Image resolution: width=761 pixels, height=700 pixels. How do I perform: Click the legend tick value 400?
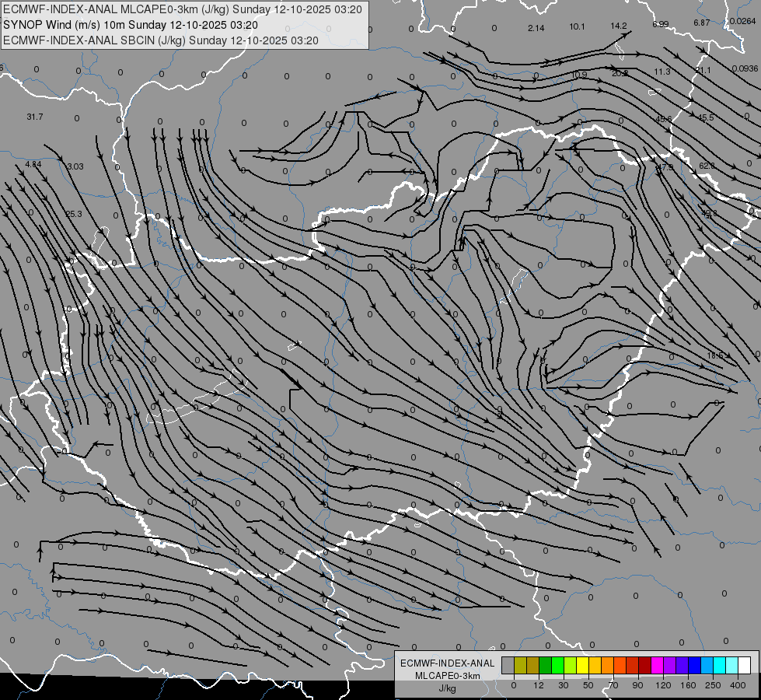click(738, 685)
